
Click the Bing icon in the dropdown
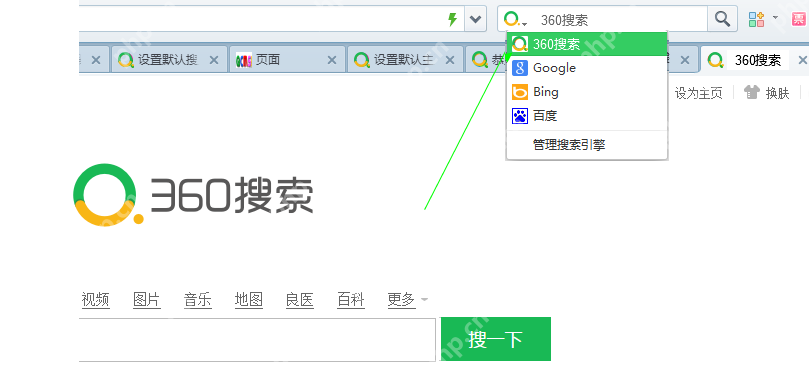[x=520, y=92]
